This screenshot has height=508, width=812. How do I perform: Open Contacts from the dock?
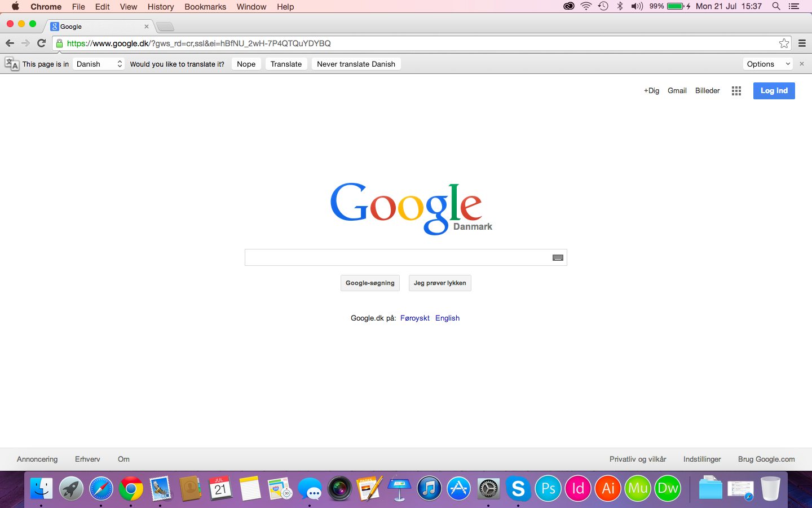pyautogui.click(x=191, y=489)
